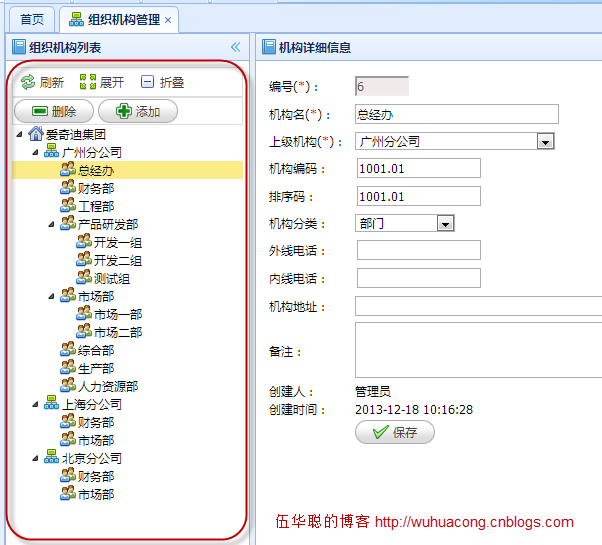Image resolution: width=602 pixels, height=545 pixels.
Task: Select the 人力资源部 tree item
Action: 108,386
